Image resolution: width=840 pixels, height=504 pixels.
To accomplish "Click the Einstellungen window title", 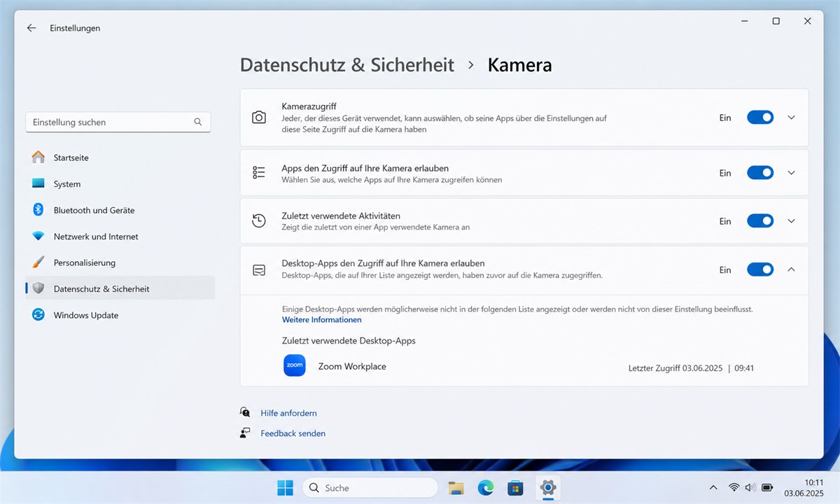I will [75, 28].
